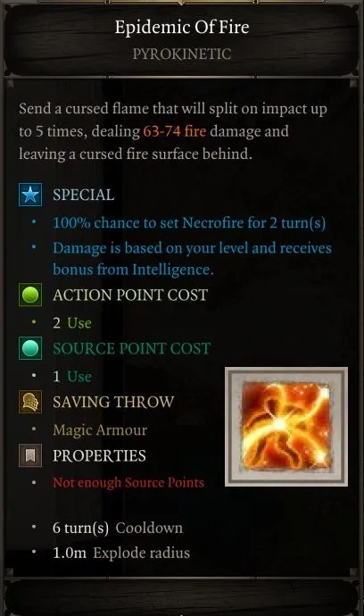
Task: Click the bookmark Properties icon
Action: [x=30, y=455]
